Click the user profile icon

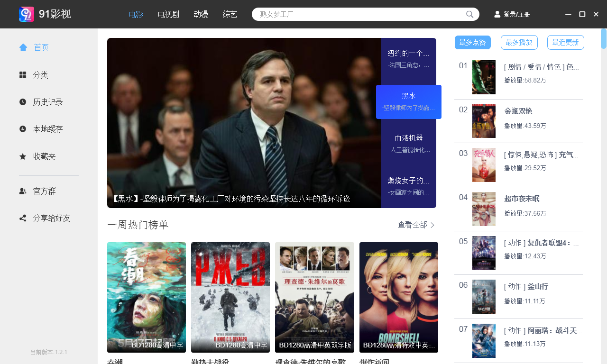(497, 14)
